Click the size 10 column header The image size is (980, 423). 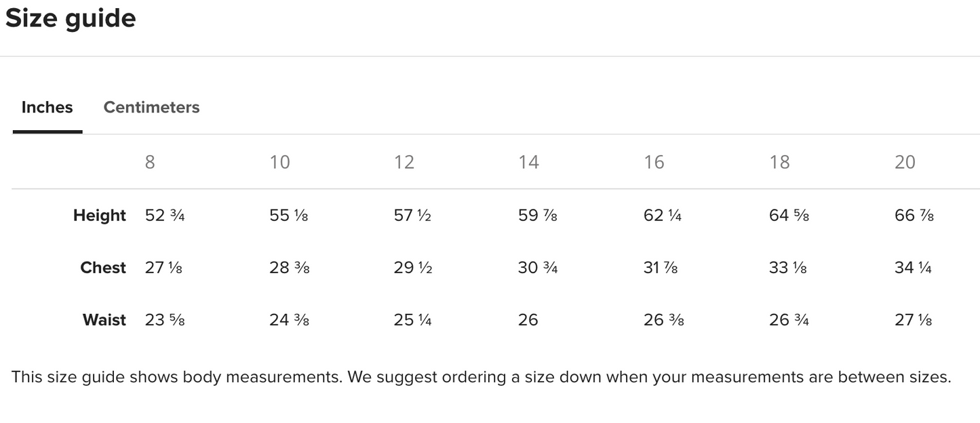279,162
